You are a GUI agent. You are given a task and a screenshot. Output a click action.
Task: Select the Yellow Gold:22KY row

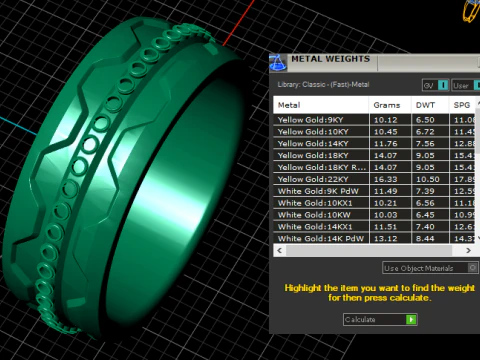(x=375, y=179)
